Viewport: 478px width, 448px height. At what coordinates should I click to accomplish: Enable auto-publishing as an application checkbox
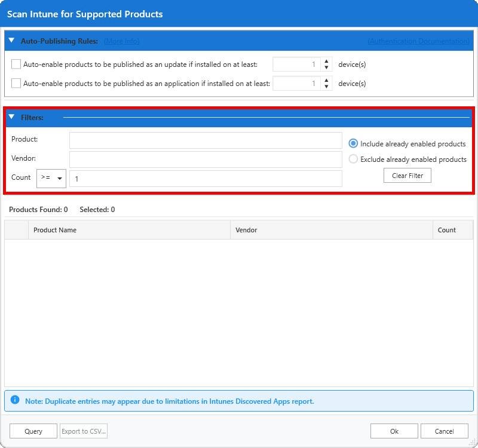click(16, 84)
